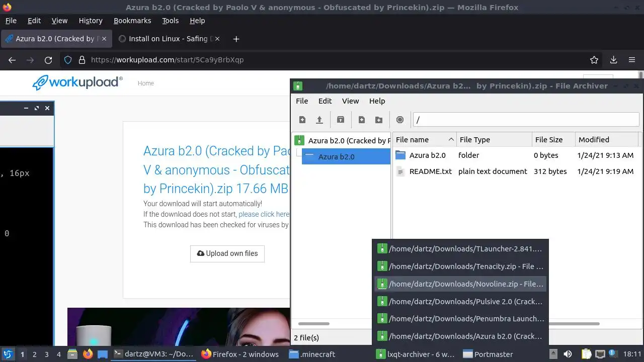The height and width of the screenshot is (362, 644).
Task: Activate the dartz@VM3 terminal taskbar button
Action: 153,354
